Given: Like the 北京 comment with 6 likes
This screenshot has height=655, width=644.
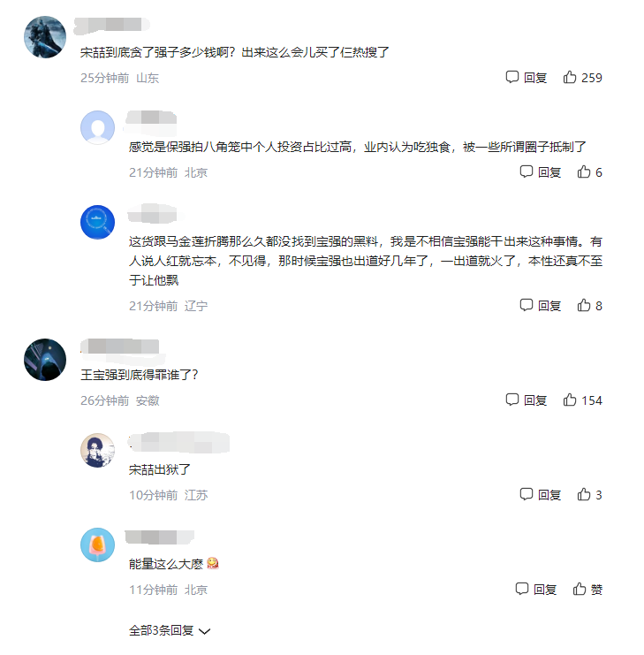Looking at the screenshot, I should pos(589,172).
